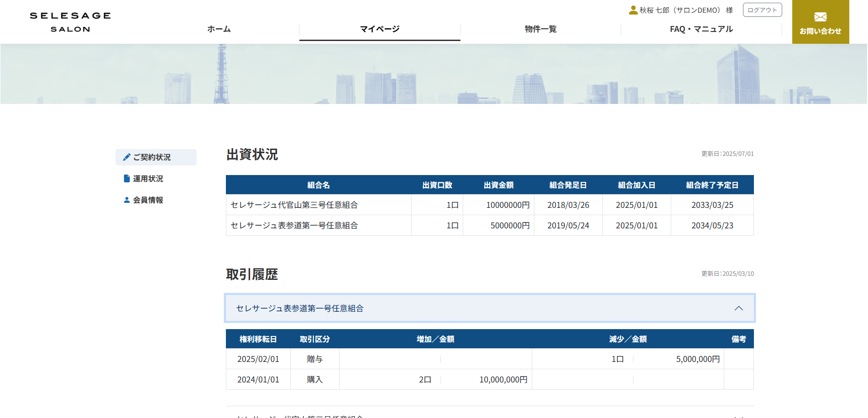868x418 pixels.
Task: Go to the ホーム tab
Action: coord(219,29)
